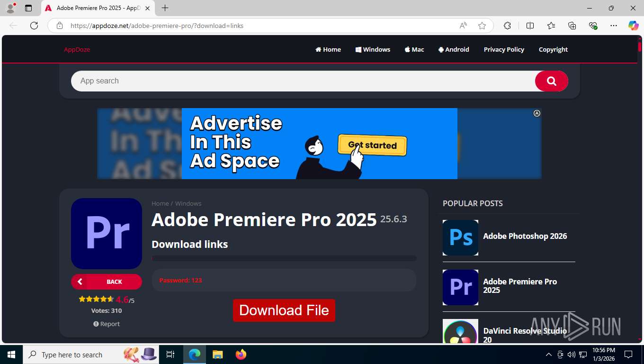Screen dimensions: 644x364
Task: Open the AdChoices icon on the banner
Action: 537,113
